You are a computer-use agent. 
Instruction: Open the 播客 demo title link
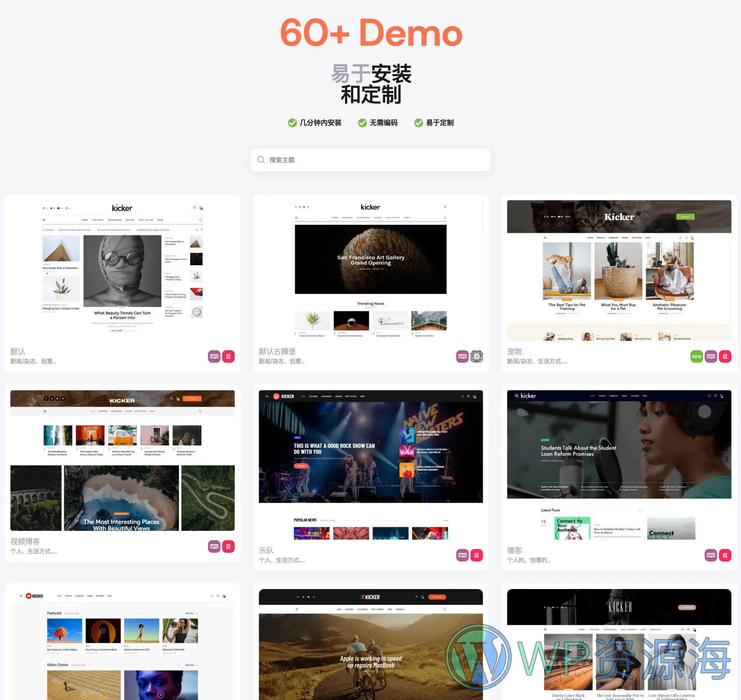514,550
